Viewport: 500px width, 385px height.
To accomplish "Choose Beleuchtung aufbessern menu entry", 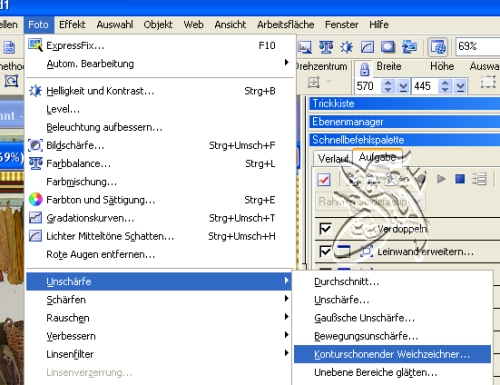I will tap(160, 127).
